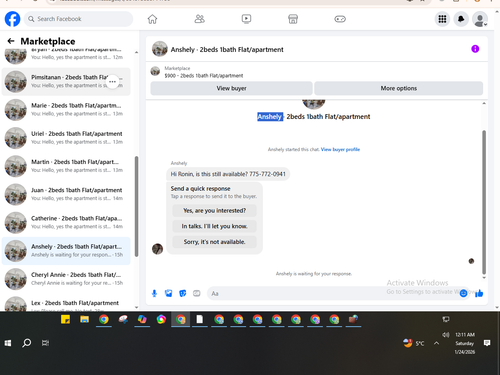Send a thumbs up like
This screenshot has width=500, height=375.
[479, 293]
